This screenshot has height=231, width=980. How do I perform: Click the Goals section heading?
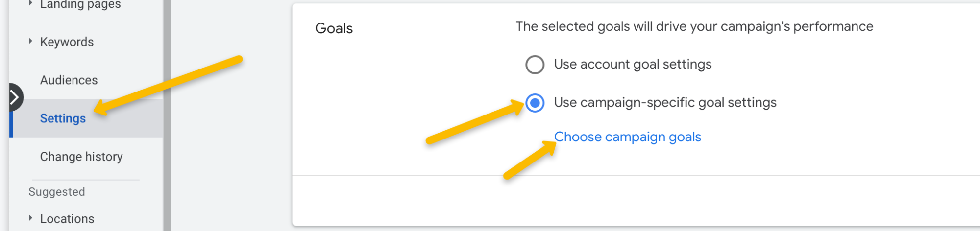pos(334,28)
